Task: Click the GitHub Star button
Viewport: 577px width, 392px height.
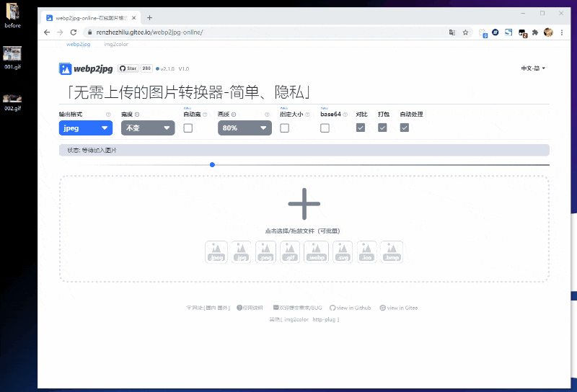Action: pyautogui.click(x=128, y=68)
